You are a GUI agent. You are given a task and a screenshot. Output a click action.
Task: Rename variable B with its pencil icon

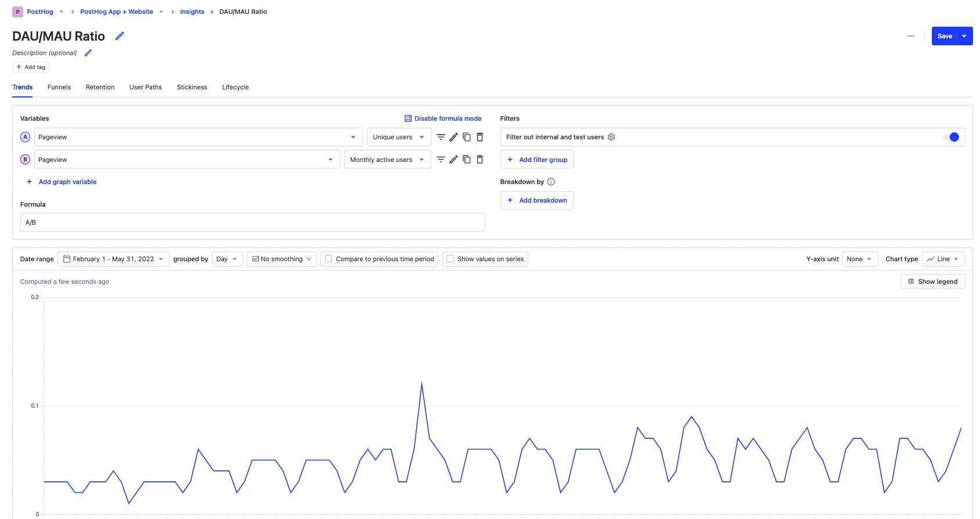click(x=453, y=160)
